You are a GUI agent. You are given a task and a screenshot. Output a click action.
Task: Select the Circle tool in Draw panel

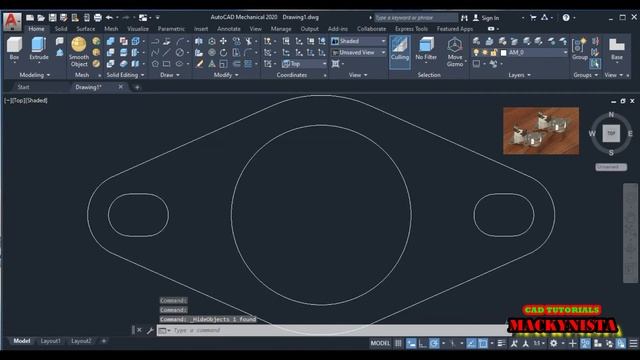[x=180, y=53]
